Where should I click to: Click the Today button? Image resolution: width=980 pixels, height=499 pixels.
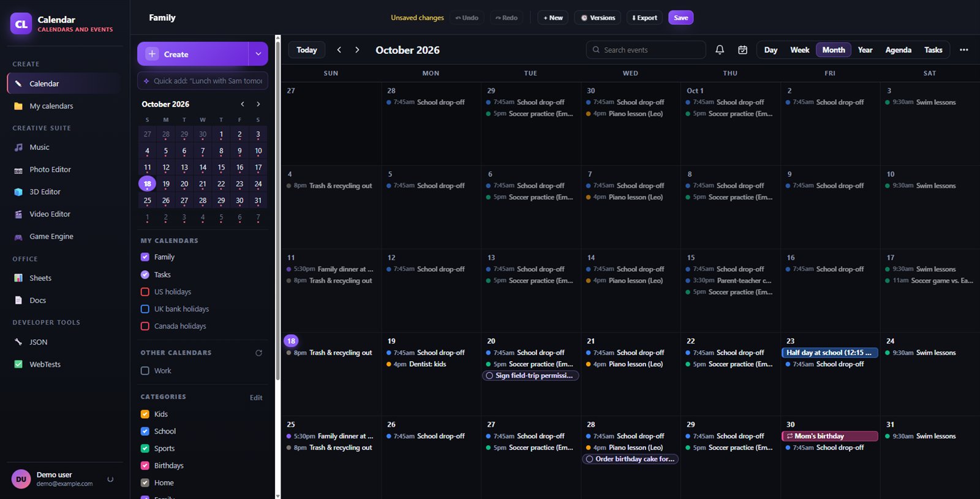[307, 50]
